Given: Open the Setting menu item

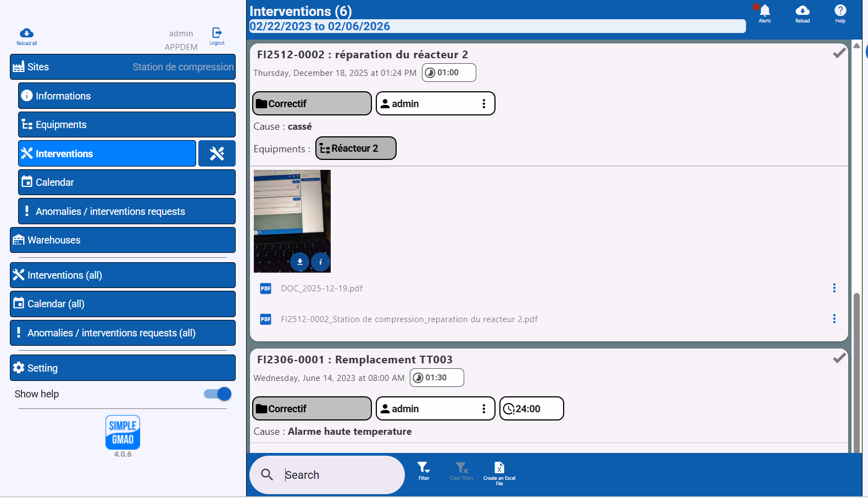Looking at the screenshot, I should click(123, 368).
